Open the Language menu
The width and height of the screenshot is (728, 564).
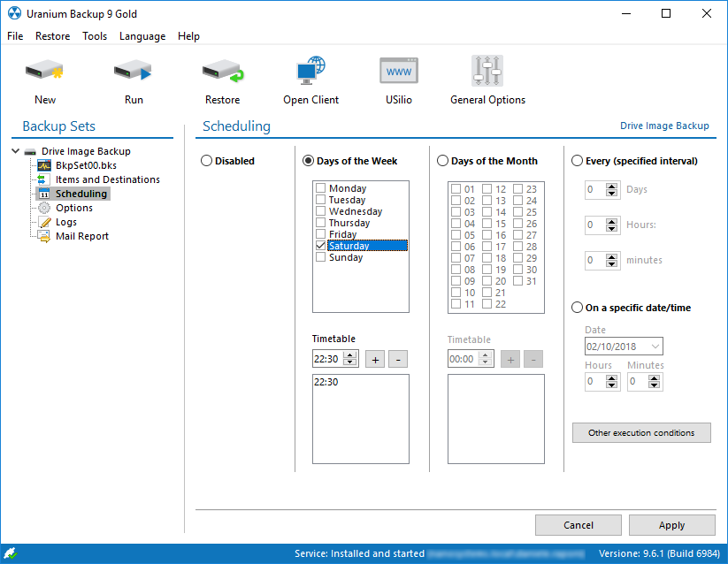coord(142,36)
